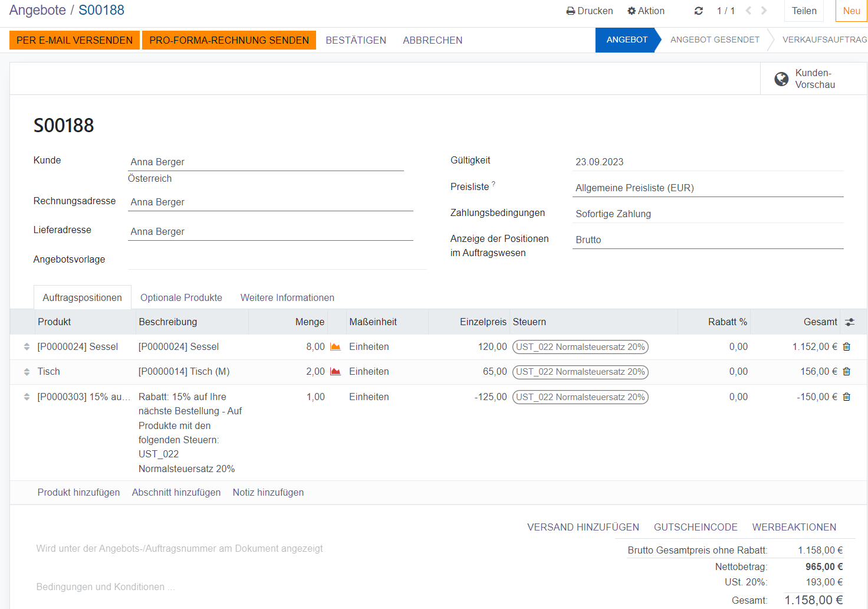Open column options settings icon in table header
The height and width of the screenshot is (609, 868).
pos(850,322)
